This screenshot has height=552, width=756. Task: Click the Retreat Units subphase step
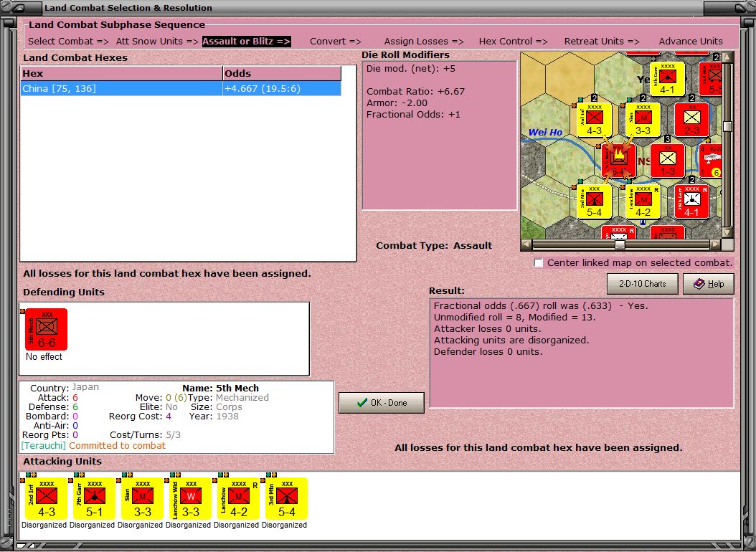pyautogui.click(x=602, y=42)
